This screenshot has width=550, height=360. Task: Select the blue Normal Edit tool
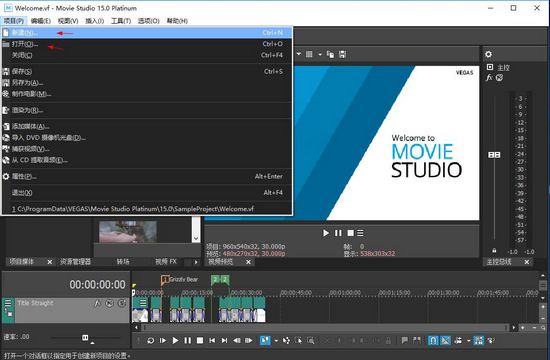tap(265, 340)
